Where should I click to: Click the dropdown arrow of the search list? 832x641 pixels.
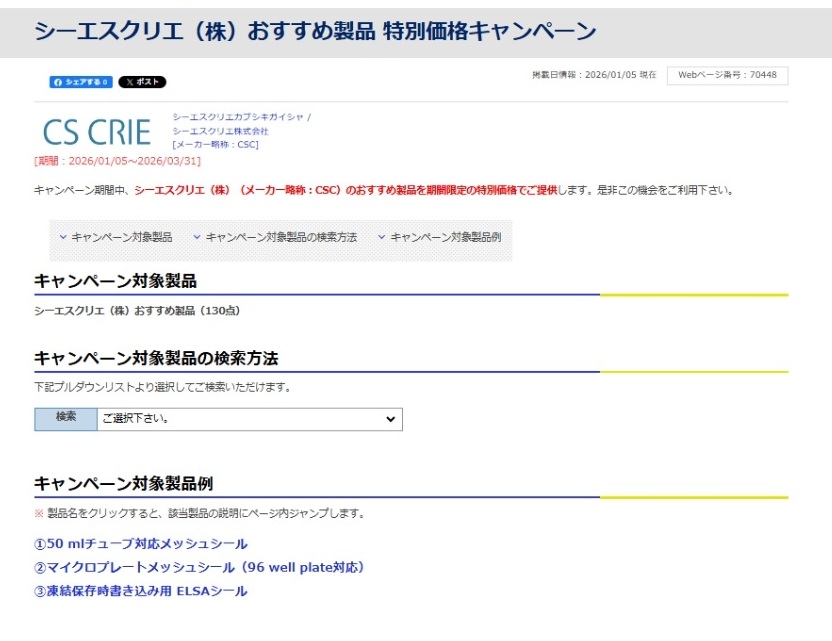point(390,418)
